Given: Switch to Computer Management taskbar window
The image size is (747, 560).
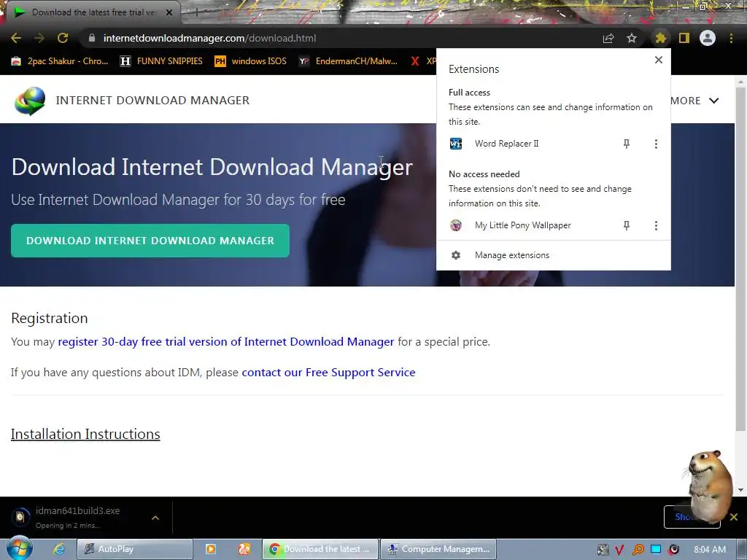Looking at the screenshot, I should click(x=438, y=549).
